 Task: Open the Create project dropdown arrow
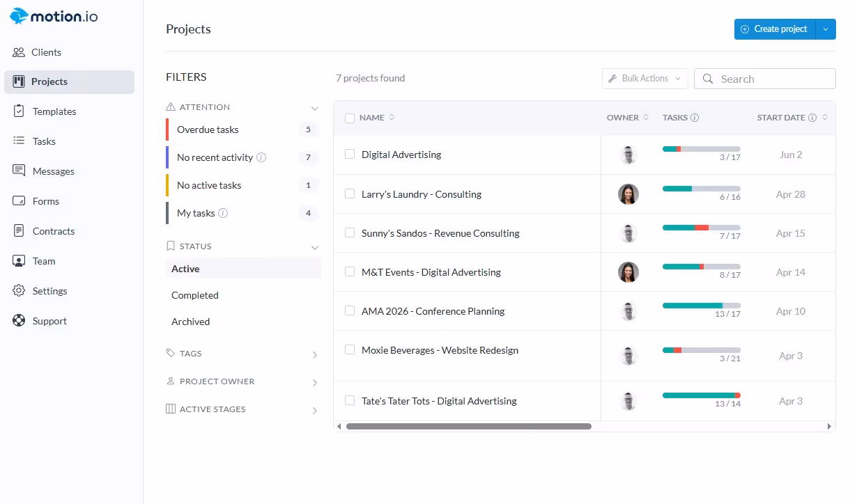(826, 29)
